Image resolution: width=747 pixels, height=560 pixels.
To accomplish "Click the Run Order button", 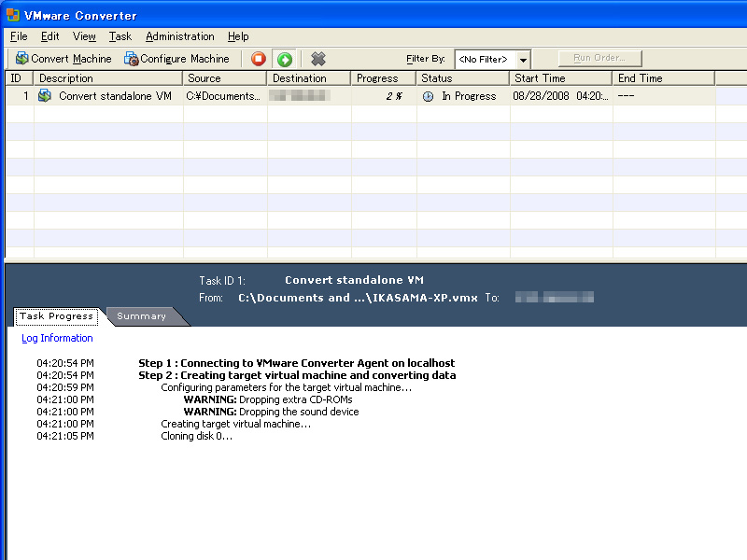I will coord(599,58).
